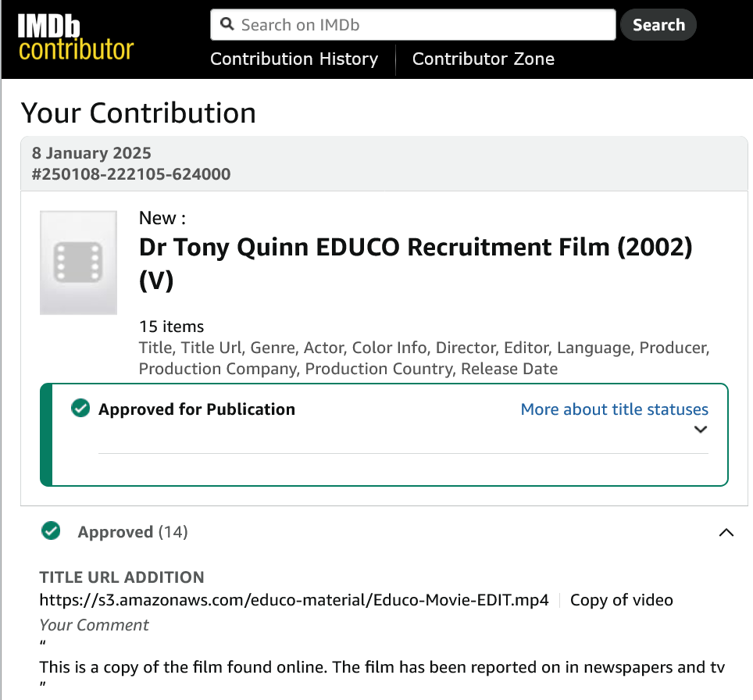Click the film reel placeholder poster
This screenshot has width=753, height=700.
click(78, 262)
